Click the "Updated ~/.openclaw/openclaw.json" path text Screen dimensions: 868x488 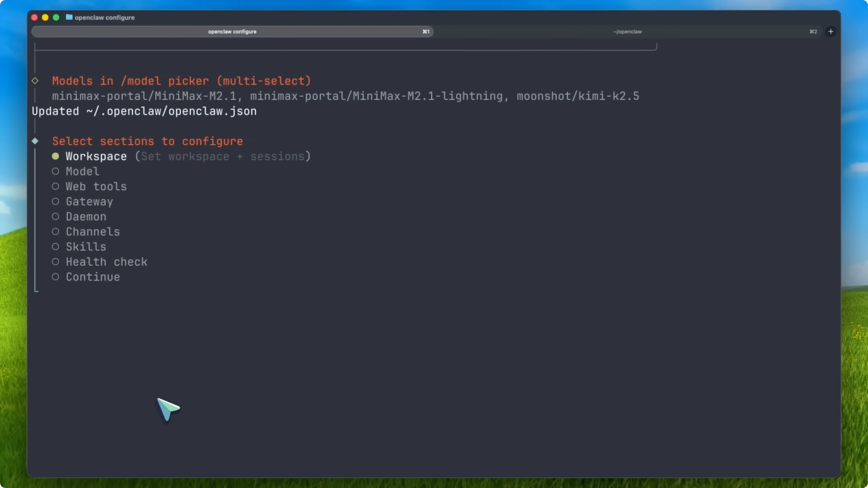(144, 111)
